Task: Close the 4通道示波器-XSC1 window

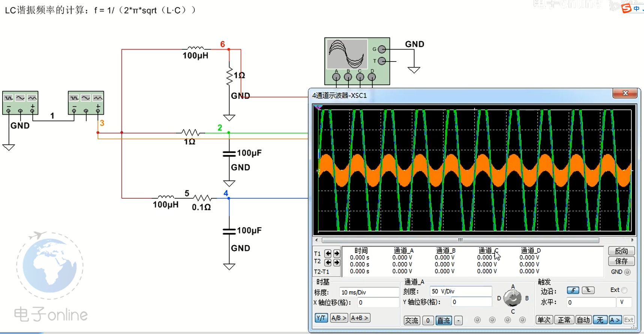Action: point(625,93)
